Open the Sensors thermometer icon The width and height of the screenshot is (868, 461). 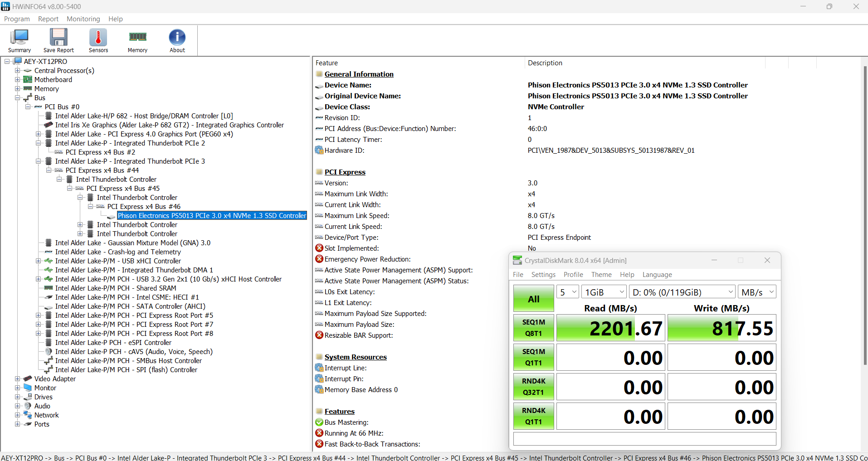98,37
